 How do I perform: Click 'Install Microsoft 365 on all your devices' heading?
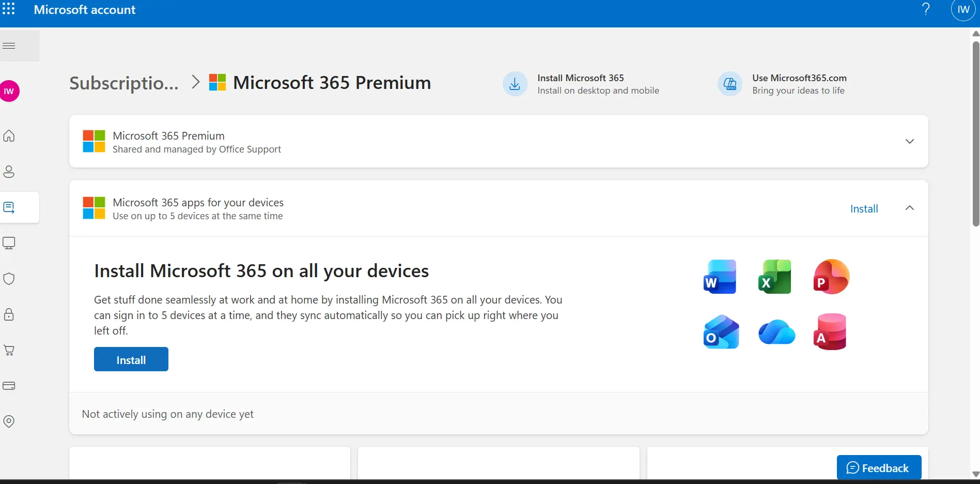[x=261, y=271]
